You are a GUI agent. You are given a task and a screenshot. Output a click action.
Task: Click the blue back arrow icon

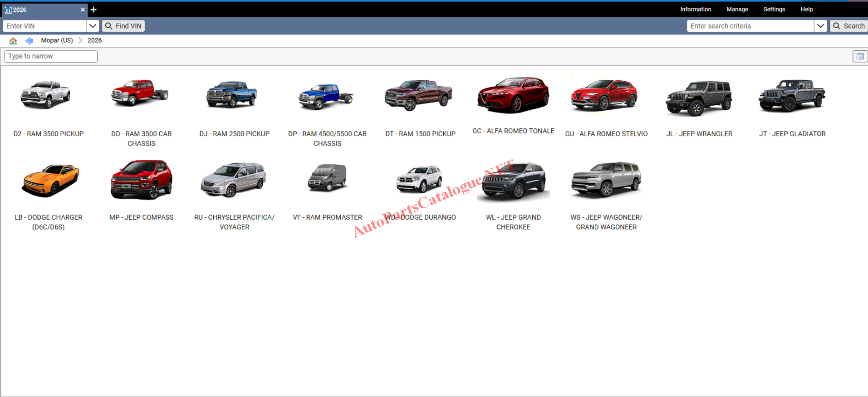[29, 41]
